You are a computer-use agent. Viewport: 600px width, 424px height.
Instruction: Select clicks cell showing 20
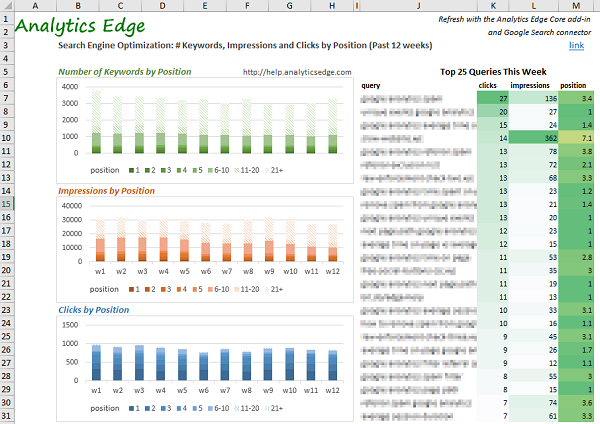click(493, 111)
